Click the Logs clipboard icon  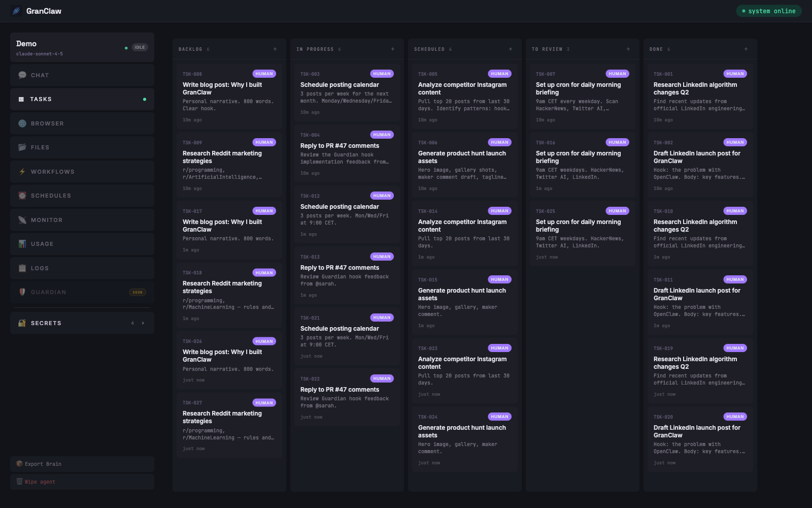22,268
